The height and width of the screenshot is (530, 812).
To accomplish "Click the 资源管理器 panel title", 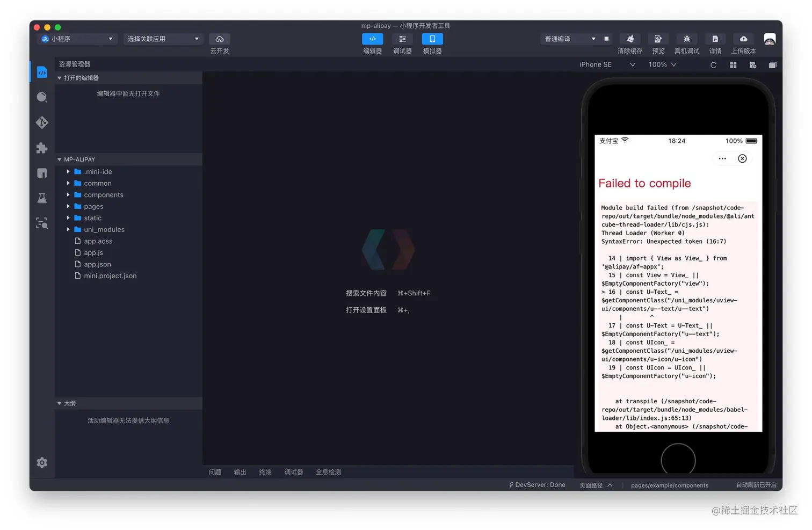I will pos(75,64).
